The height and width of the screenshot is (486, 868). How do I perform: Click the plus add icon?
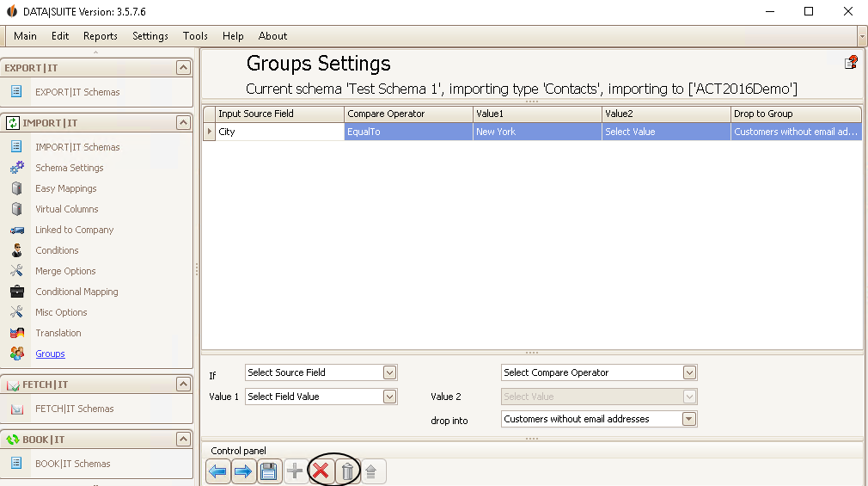295,471
